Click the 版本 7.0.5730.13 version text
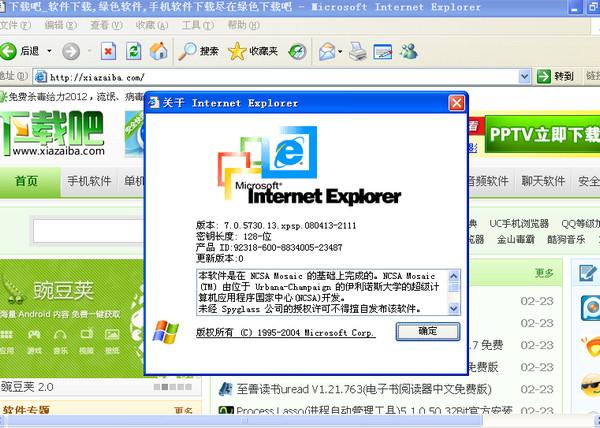The image size is (600, 428). point(276,225)
